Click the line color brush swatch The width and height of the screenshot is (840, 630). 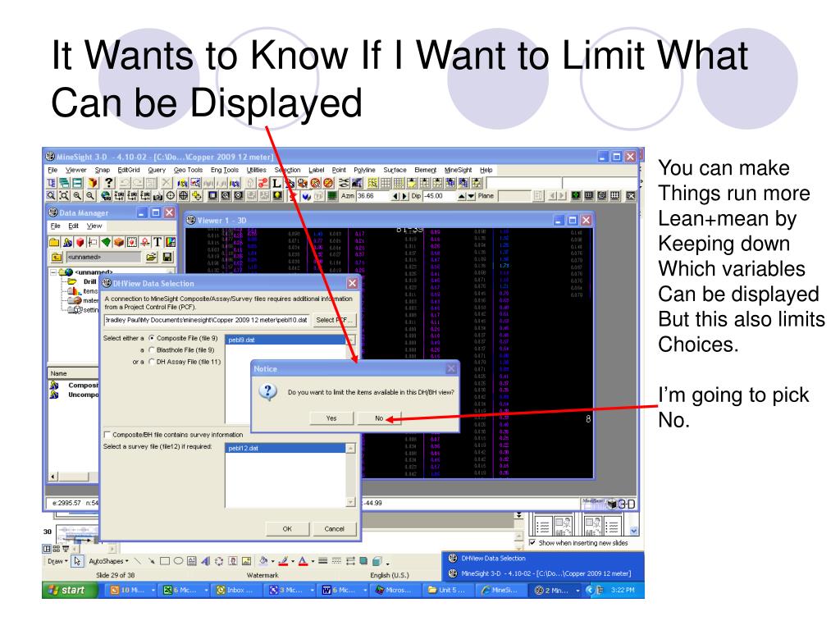pyautogui.click(x=283, y=561)
